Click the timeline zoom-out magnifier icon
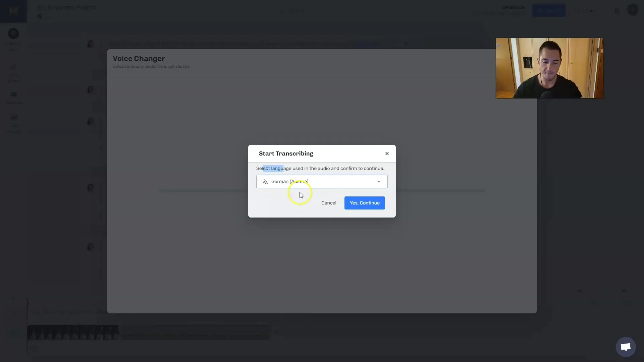The height and width of the screenshot is (362, 644). coord(580,291)
